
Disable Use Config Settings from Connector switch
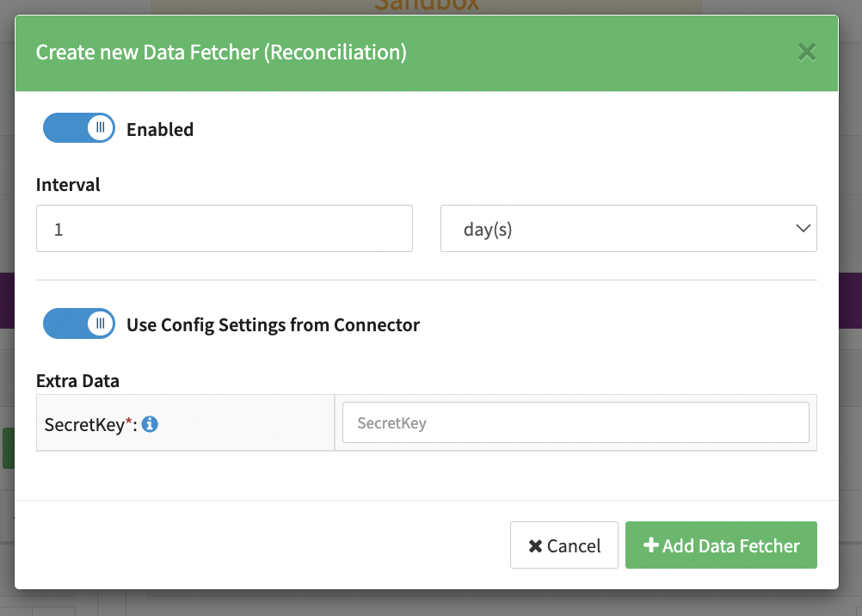click(78, 324)
